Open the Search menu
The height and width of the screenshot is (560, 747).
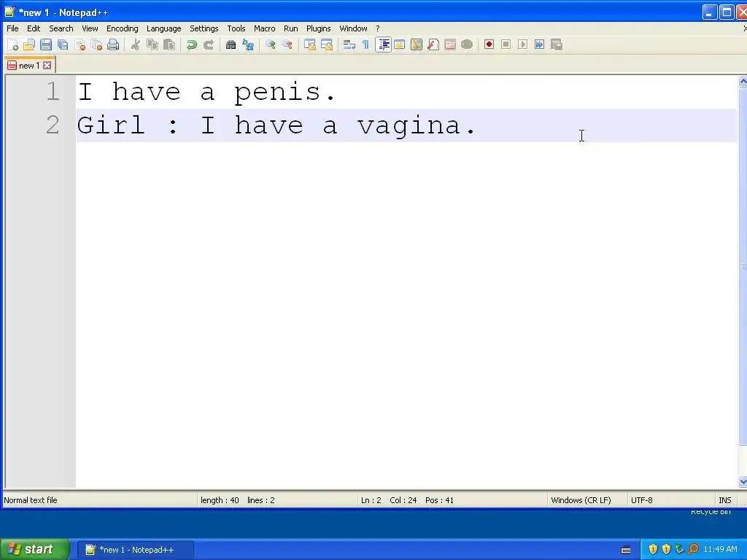(x=61, y=28)
